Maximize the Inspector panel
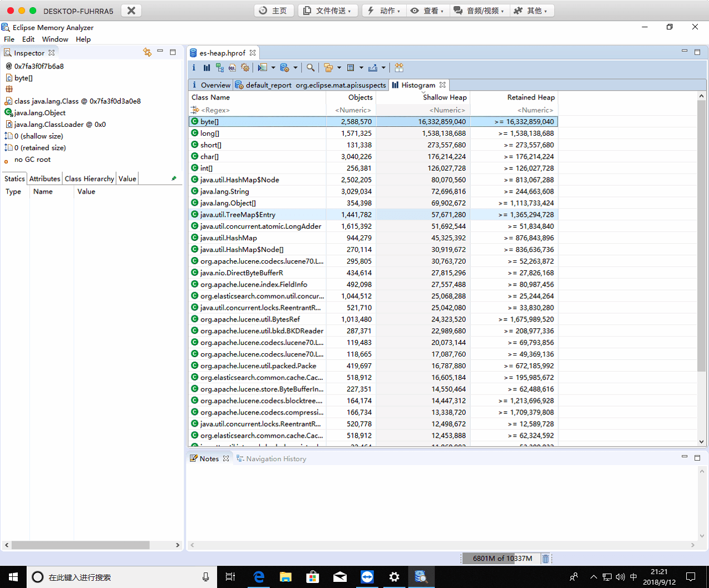Screen dimensions: 709x588 pos(173,52)
